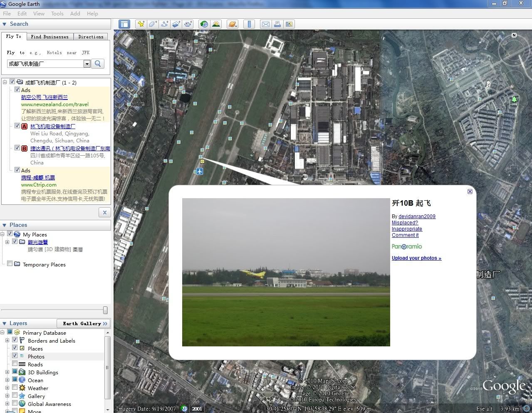Toggle the Temporary Places checkbox
The height and width of the screenshot is (413, 532).
(10, 264)
